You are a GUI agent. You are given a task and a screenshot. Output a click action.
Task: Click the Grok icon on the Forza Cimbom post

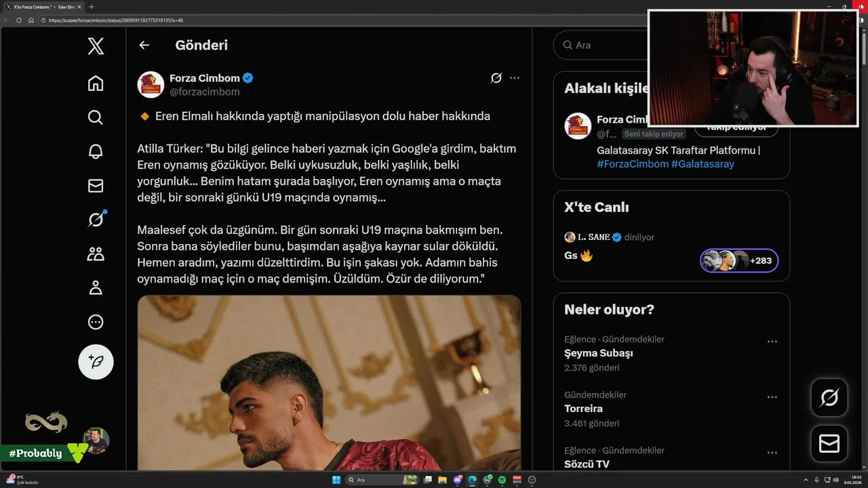496,78
